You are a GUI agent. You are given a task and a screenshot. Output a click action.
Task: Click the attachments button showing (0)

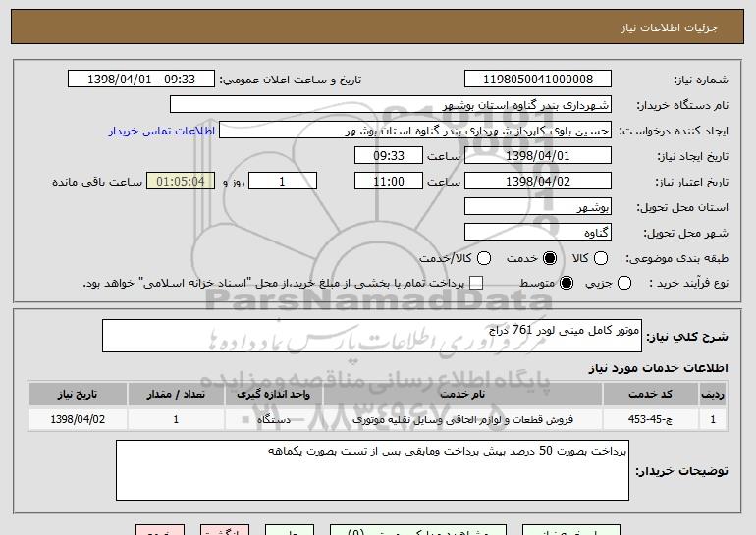coord(418,530)
